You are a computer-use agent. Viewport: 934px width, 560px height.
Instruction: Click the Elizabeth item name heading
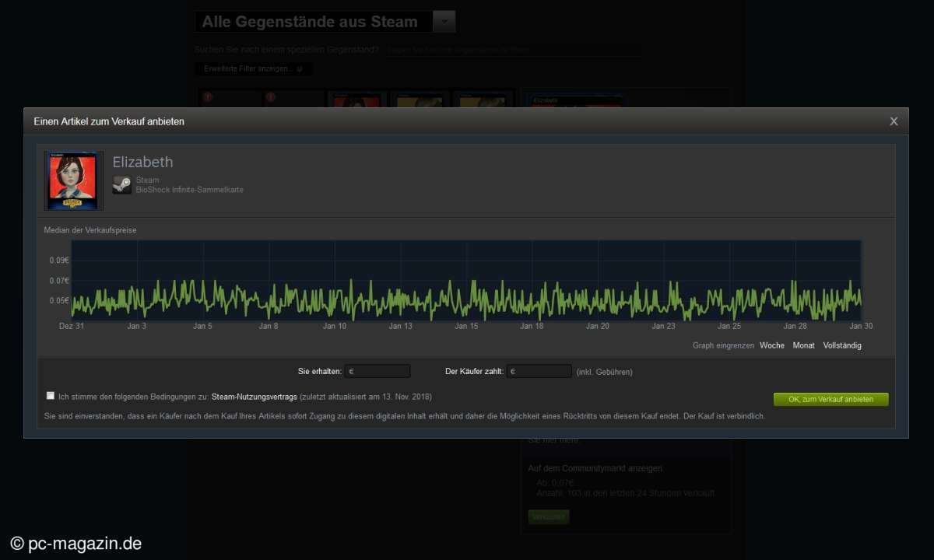(x=142, y=162)
